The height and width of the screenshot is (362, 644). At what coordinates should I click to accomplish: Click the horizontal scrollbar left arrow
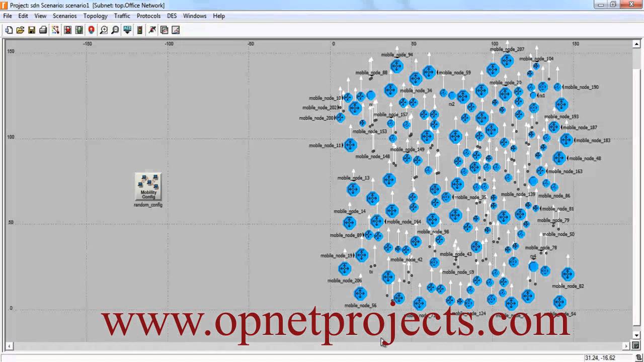(9, 346)
